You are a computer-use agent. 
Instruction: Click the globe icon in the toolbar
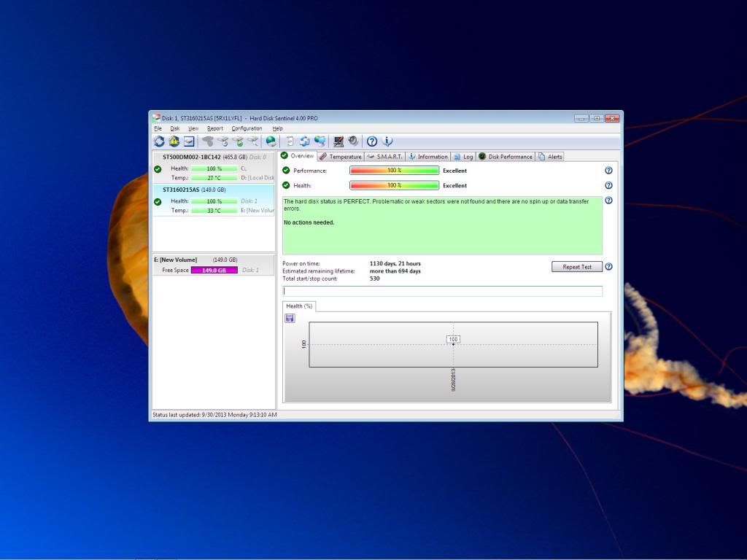coord(271,141)
